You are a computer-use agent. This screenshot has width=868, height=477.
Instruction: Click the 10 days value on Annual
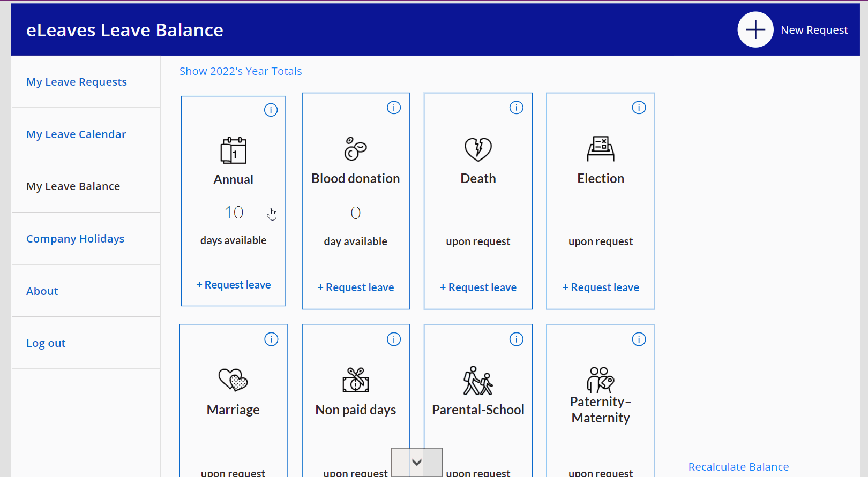(234, 213)
